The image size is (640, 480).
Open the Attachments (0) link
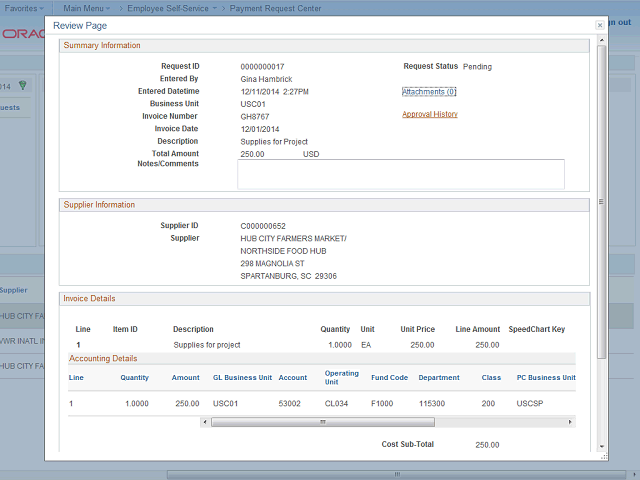(x=429, y=92)
